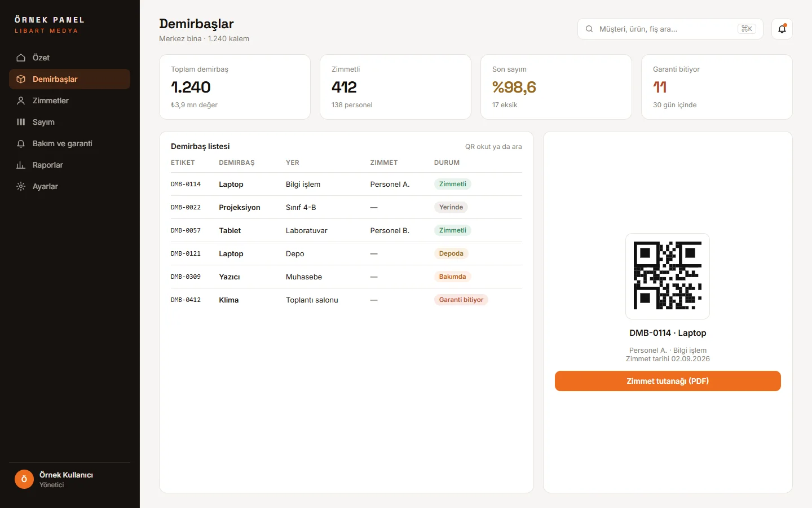Click the Zimmetler person icon
The image size is (812, 508).
pyautogui.click(x=21, y=100)
